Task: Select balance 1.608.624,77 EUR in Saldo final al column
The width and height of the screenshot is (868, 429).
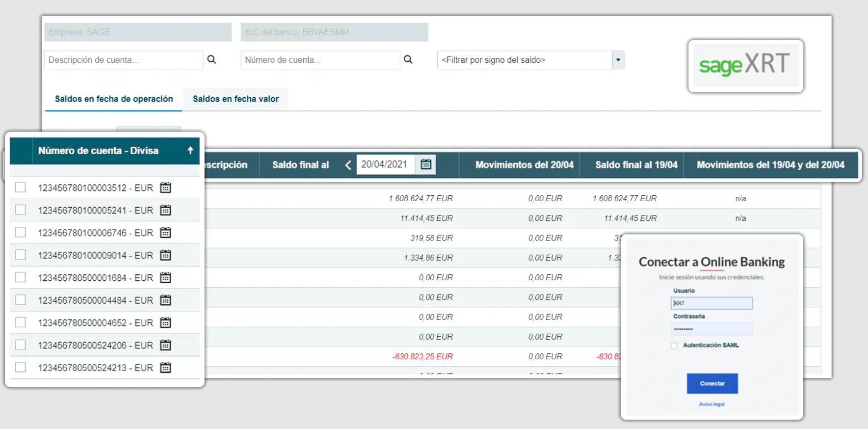Action: point(421,198)
